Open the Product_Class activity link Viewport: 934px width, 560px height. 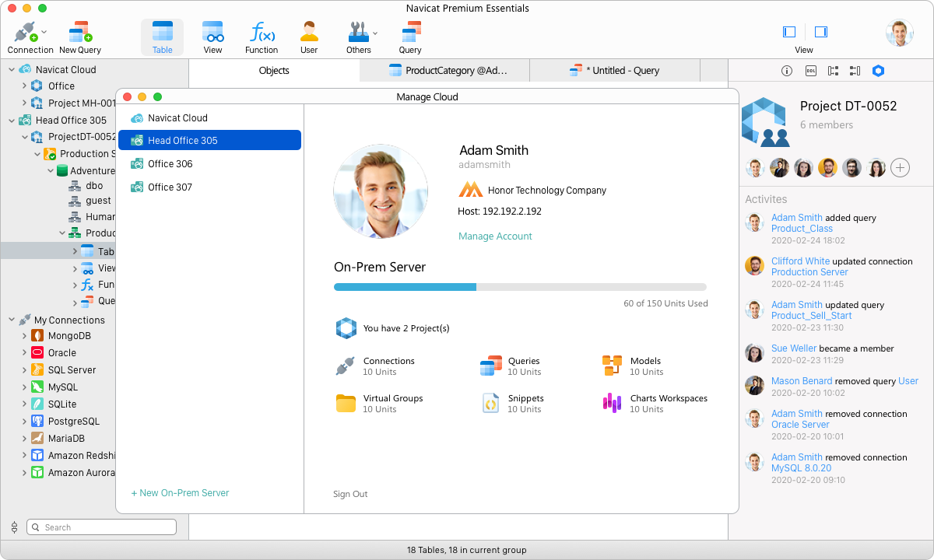click(x=802, y=229)
